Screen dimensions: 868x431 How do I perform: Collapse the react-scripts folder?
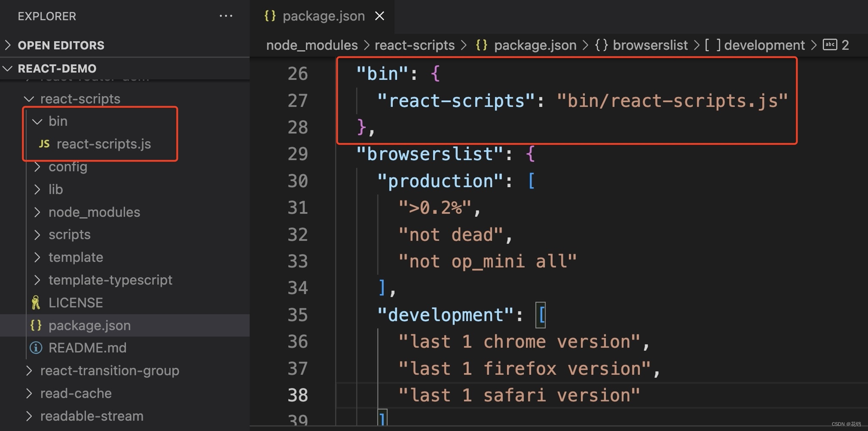[x=125, y=99]
